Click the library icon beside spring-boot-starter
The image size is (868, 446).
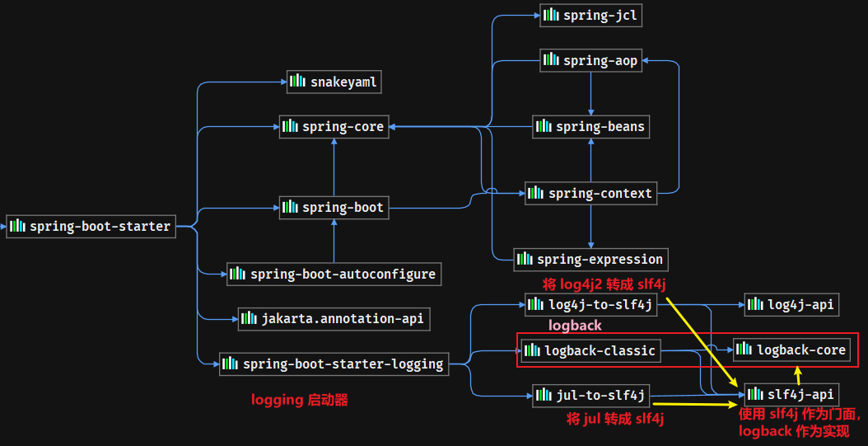click(x=18, y=226)
